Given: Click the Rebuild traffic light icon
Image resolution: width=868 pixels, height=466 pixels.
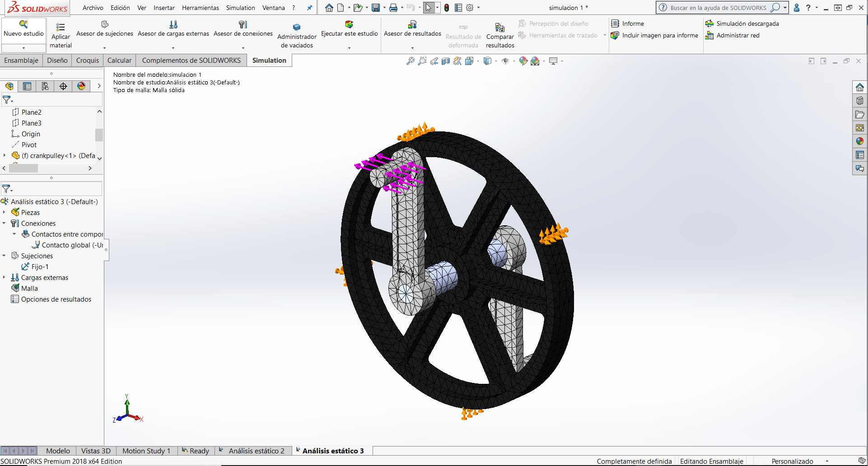Looking at the screenshot, I should click(x=447, y=8).
